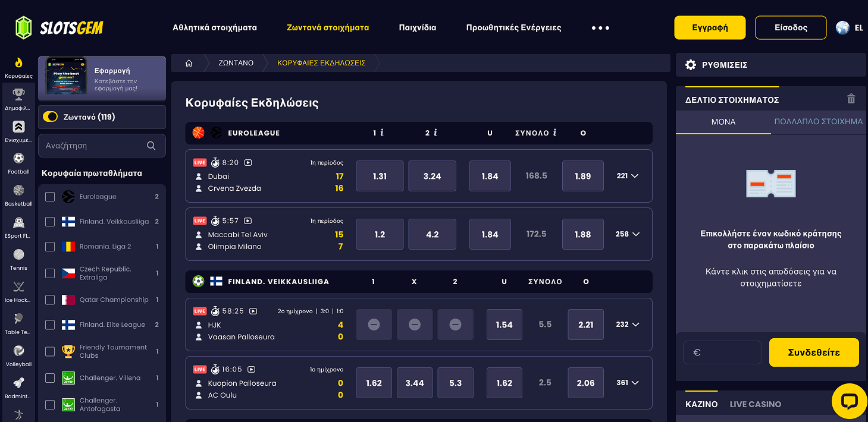The width and height of the screenshot is (868, 422).
Task: Click the Εγγραφή register button
Action: (710, 28)
